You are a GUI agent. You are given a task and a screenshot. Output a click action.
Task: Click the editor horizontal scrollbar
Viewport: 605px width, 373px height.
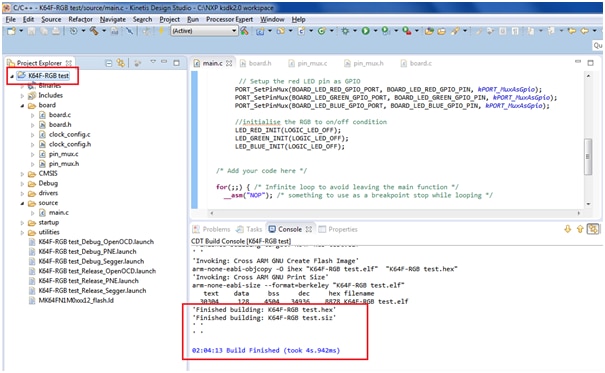[x=395, y=213]
